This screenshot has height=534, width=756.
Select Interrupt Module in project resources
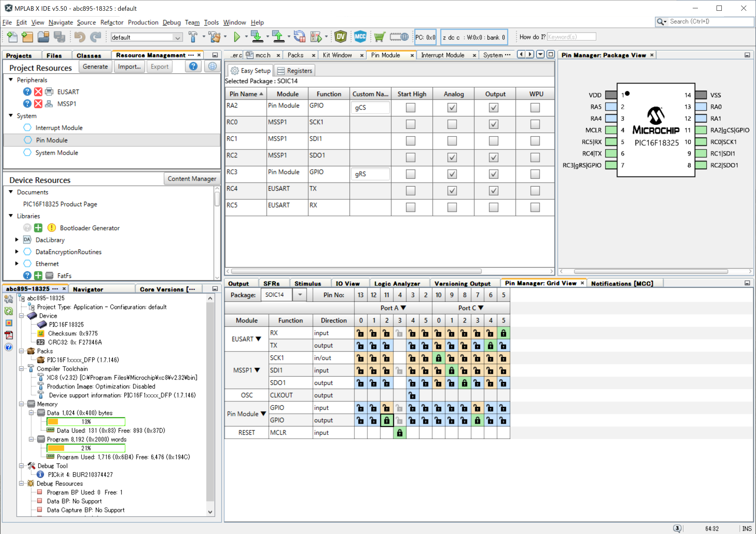point(59,128)
